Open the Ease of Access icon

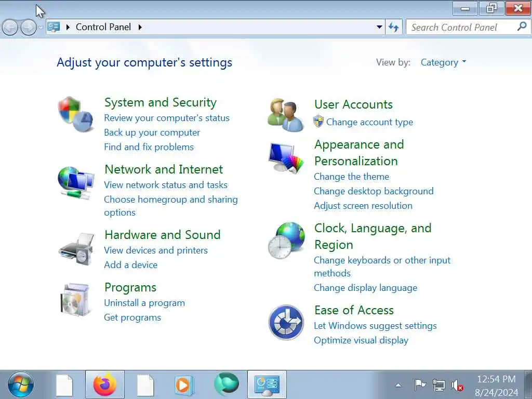click(286, 322)
